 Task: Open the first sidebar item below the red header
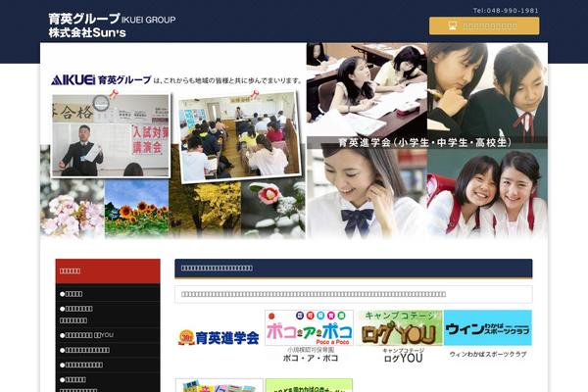[x=108, y=294]
